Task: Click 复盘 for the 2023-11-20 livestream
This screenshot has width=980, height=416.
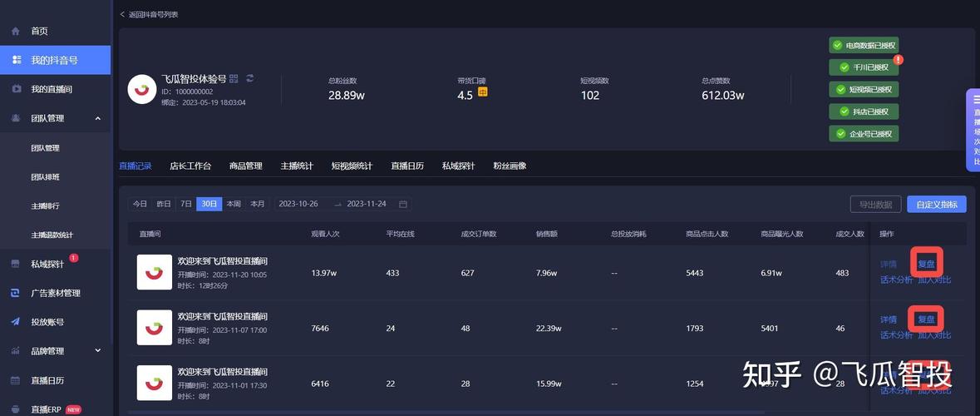Action: 926,264
